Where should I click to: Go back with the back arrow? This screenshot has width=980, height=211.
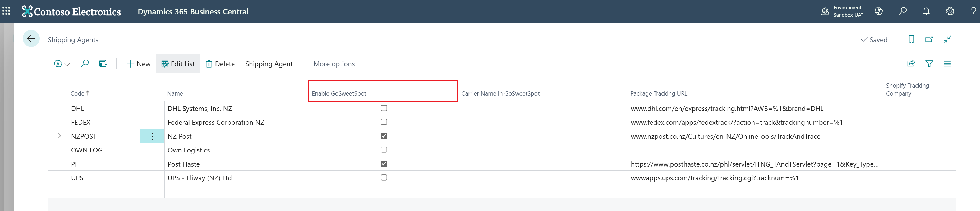click(x=31, y=38)
